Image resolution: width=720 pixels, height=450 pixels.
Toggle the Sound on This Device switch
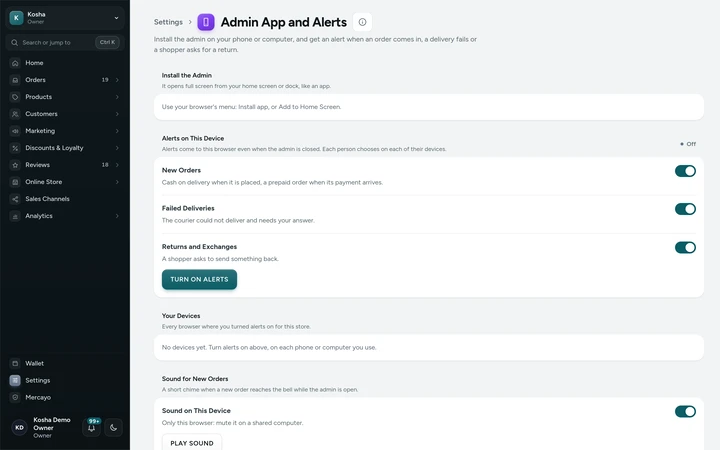(685, 411)
